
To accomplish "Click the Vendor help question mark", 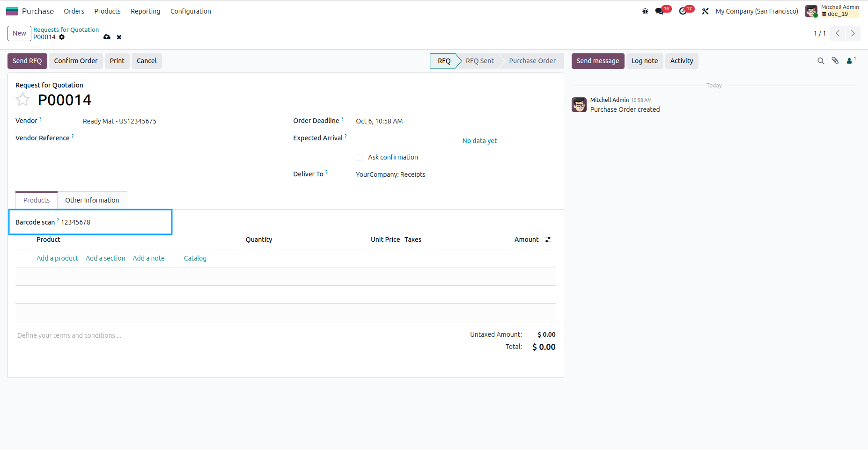I will point(40,119).
